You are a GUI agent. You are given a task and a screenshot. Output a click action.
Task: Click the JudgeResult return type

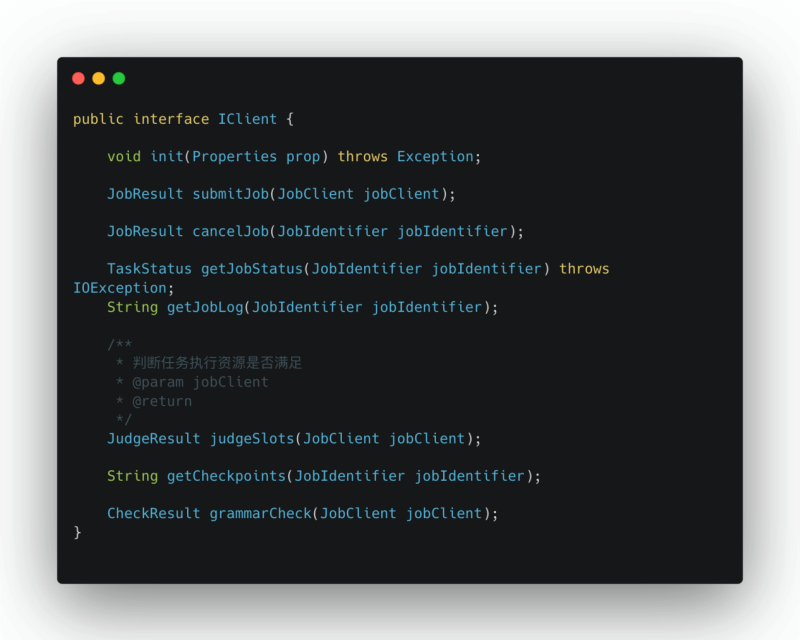pos(154,439)
